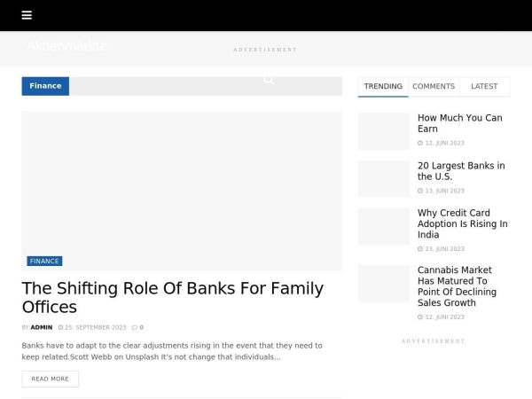Click the comment bubble icon under the headline
532x399 pixels.
[x=135, y=327]
